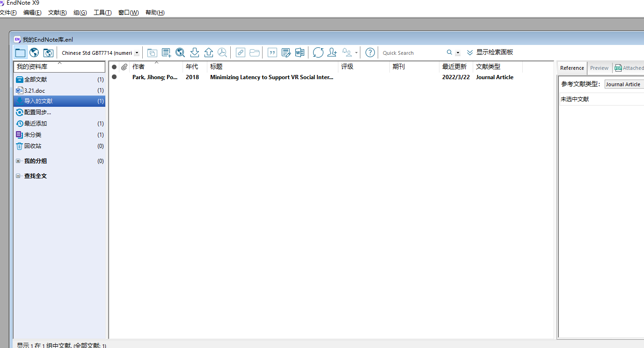
Task: Click the Insert Citation quote icon
Action: [272, 52]
